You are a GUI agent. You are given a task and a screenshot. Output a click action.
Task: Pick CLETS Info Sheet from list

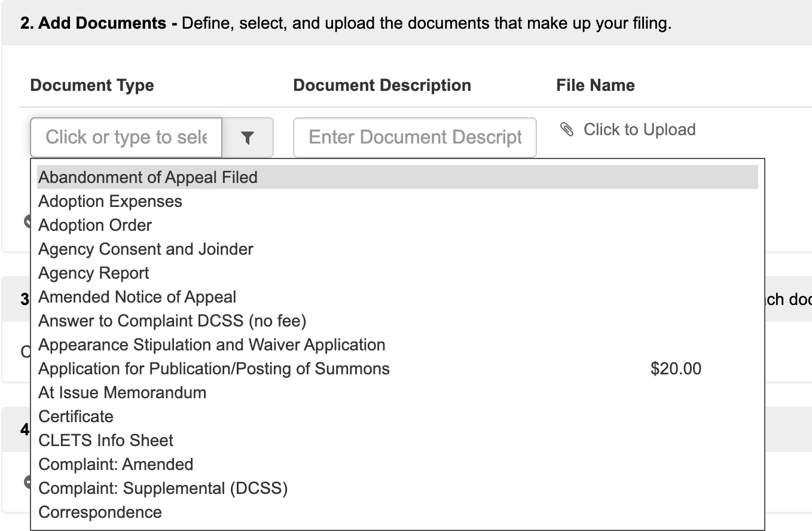(106, 441)
